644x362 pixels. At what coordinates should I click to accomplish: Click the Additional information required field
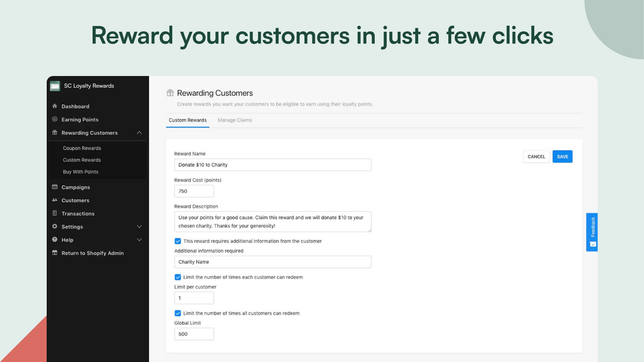click(x=273, y=262)
